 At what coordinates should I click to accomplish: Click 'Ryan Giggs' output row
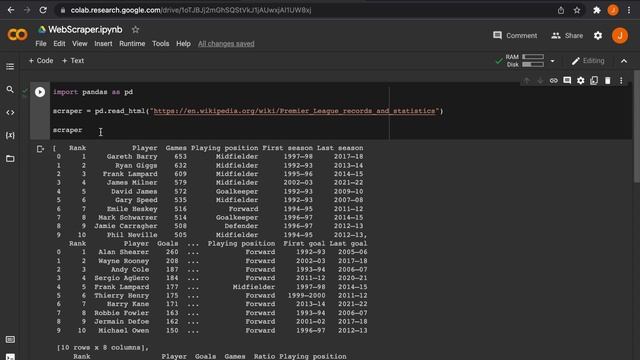tap(210, 165)
